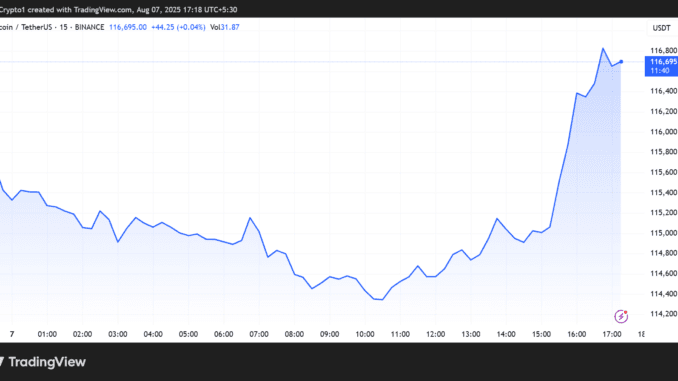Click the 04:00 time axis label
Image resolution: width=678 pixels, height=381 pixels.
[153, 334]
